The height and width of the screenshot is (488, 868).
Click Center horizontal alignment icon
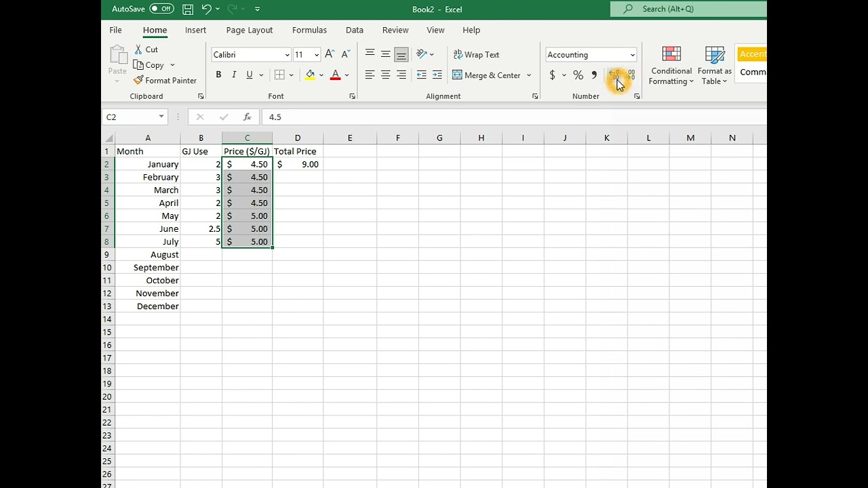[x=385, y=75]
